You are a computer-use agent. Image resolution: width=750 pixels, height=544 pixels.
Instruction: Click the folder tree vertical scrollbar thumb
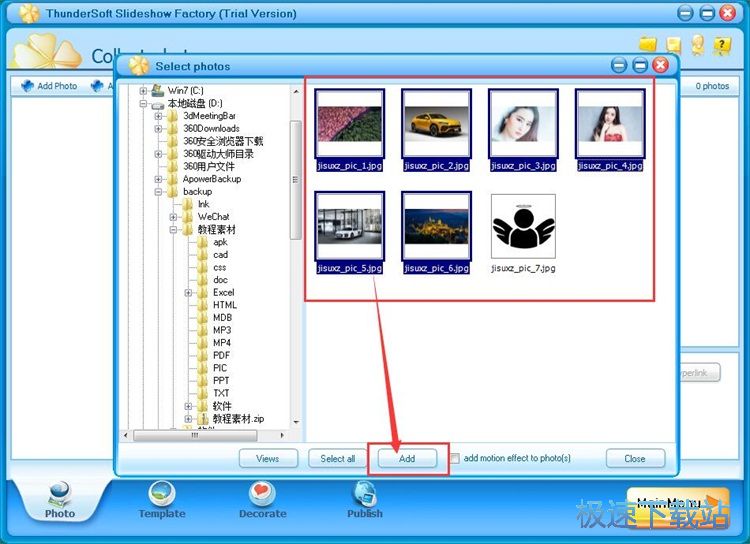coord(296,180)
